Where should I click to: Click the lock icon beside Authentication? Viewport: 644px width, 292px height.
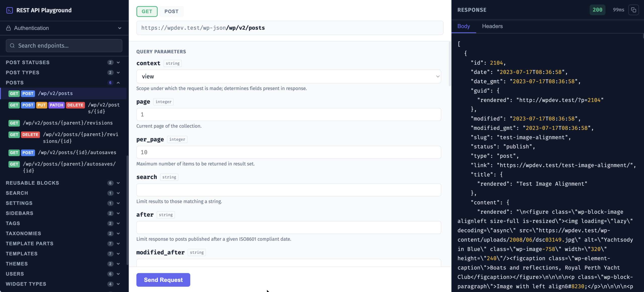(x=9, y=28)
